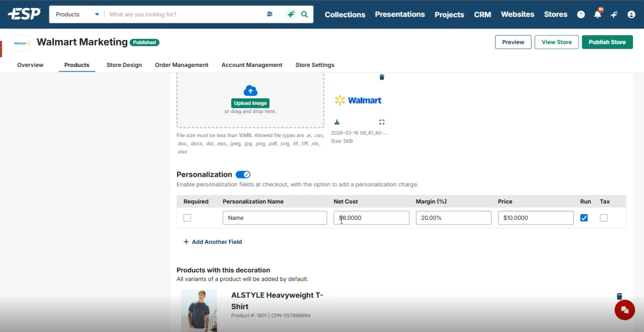The width and height of the screenshot is (644, 332).
Task: Open user account profile icon
Action: click(x=631, y=14)
